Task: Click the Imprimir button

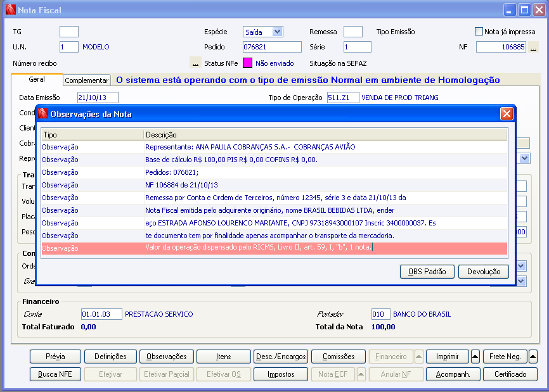Action: [447, 357]
